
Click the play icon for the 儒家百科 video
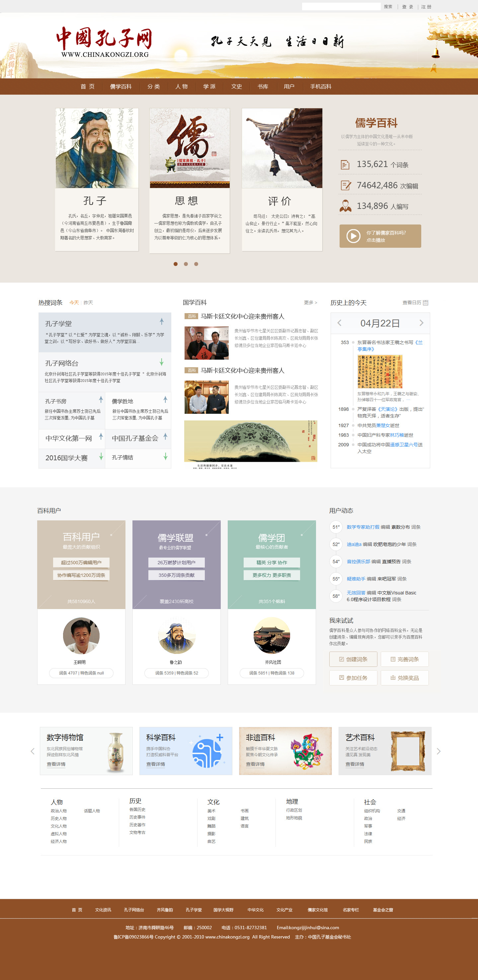353,236
